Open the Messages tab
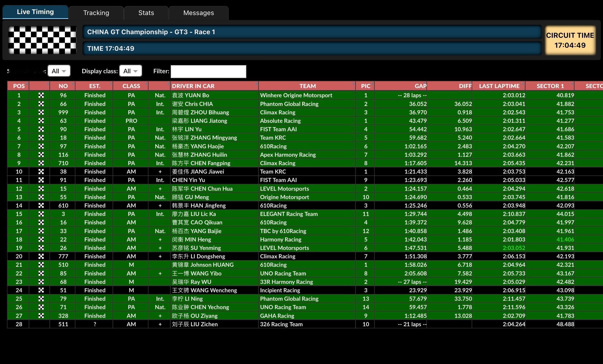The height and width of the screenshot is (364, 603). click(x=199, y=13)
